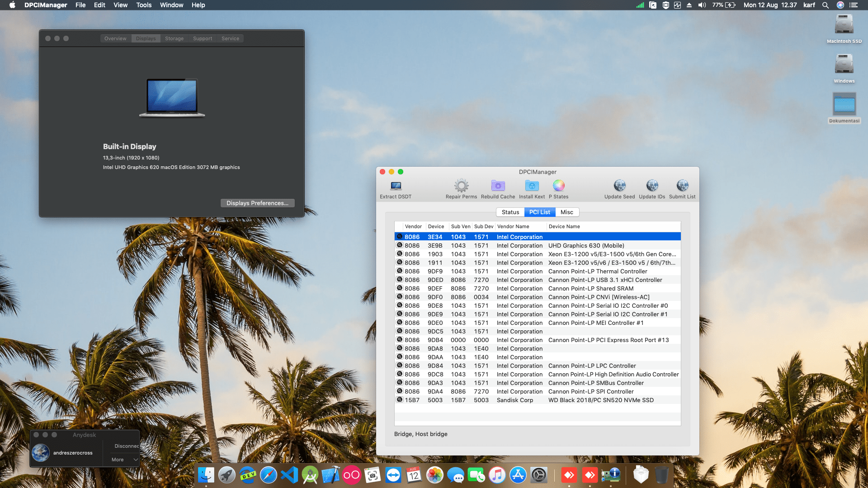Open DPCIManager icon in the Dock
This screenshot has height=488, width=868.
pos(611,475)
